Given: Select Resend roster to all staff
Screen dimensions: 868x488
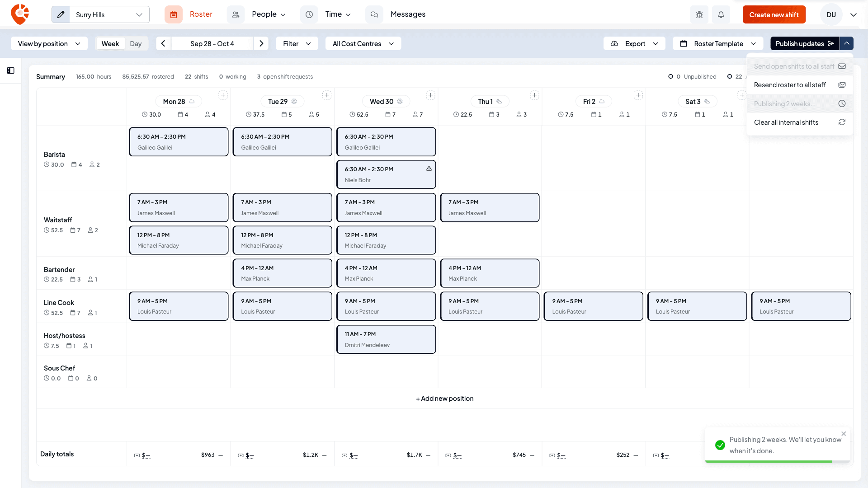Looking at the screenshot, I should pyautogui.click(x=800, y=85).
